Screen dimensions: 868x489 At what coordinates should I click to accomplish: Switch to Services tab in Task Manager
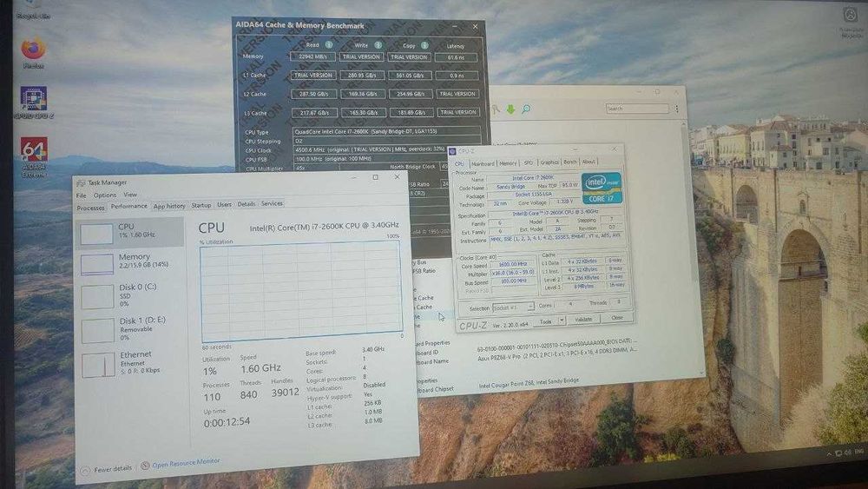coord(272,203)
